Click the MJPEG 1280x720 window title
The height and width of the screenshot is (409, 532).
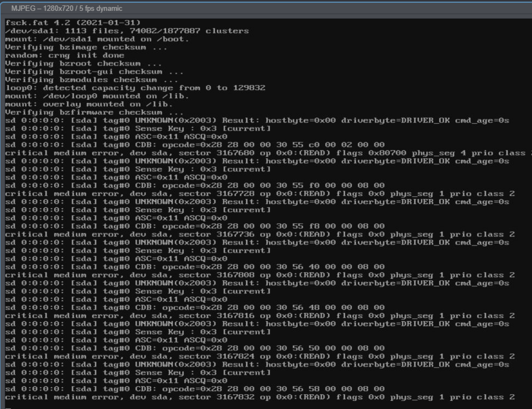(67, 9)
